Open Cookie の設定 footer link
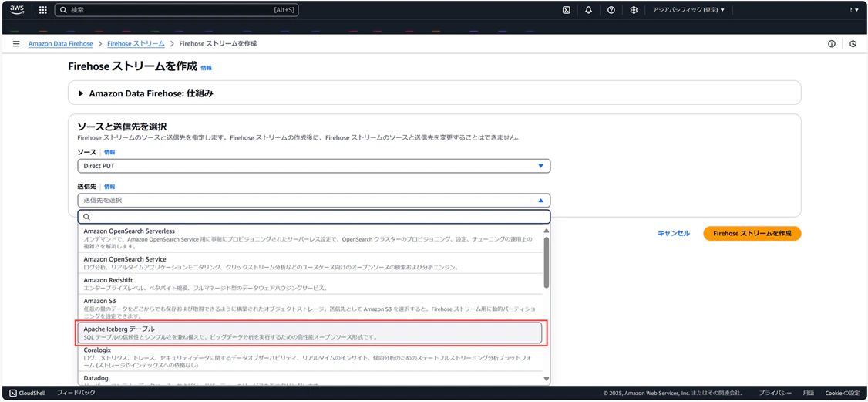 [x=842, y=393]
